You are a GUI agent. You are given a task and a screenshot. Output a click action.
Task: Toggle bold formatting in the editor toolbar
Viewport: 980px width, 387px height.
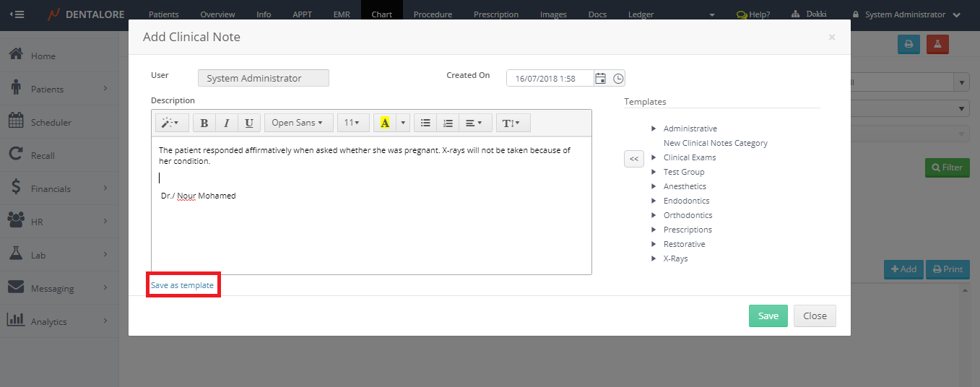tap(204, 123)
